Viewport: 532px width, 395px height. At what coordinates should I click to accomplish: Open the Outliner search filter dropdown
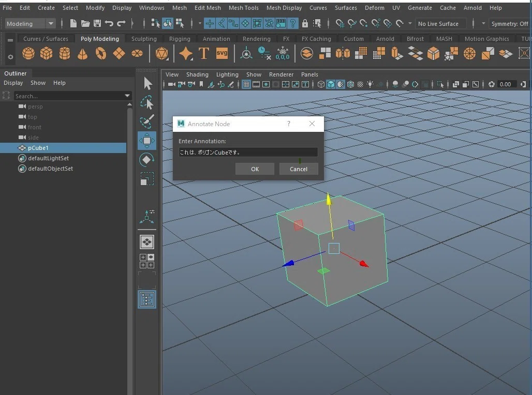pos(128,96)
